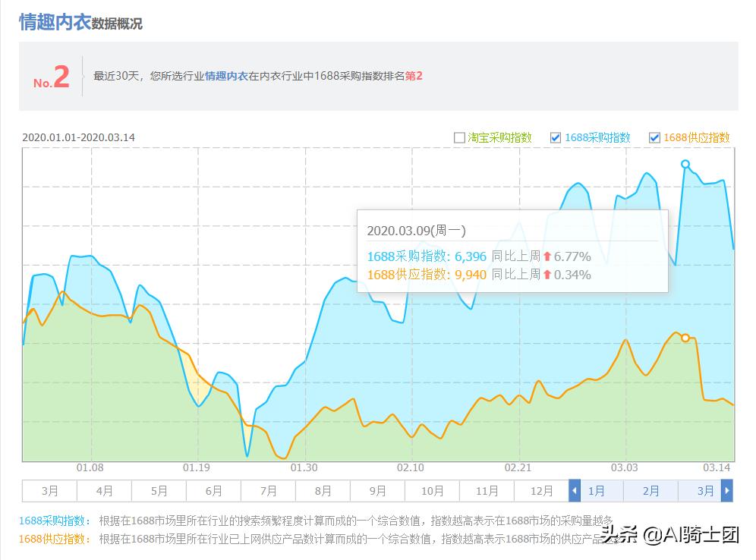Select the 9月 month tab
Viewport: 756px width, 560px height.
click(377, 491)
